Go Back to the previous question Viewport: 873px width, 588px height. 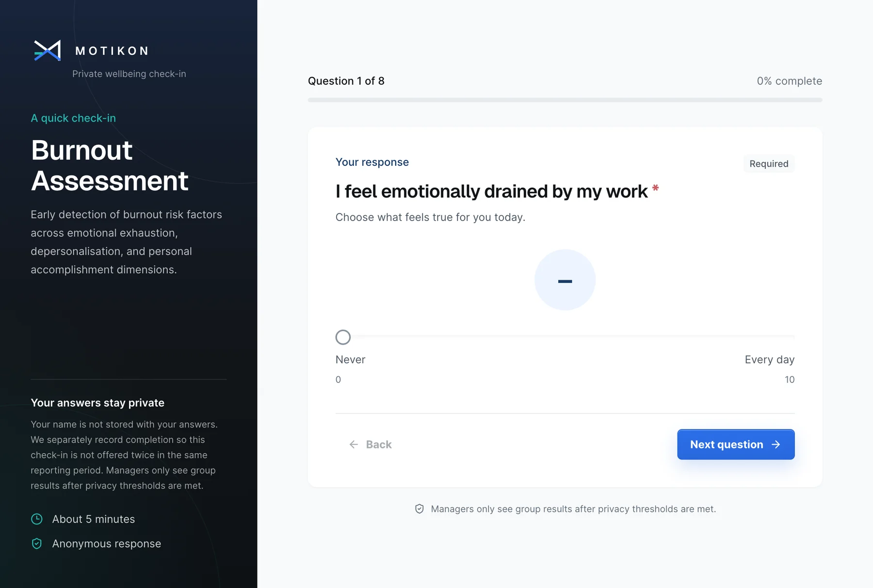pos(371,445)
